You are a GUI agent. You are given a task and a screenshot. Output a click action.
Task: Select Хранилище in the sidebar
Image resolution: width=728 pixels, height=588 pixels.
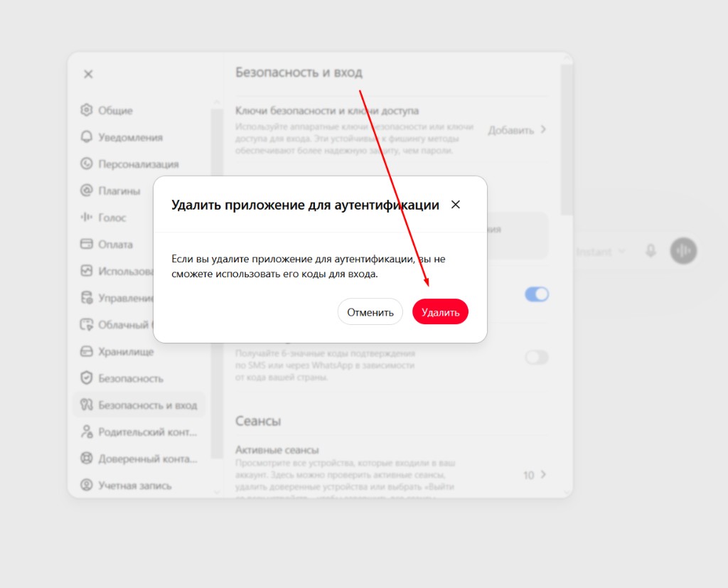tap(139, 352)
